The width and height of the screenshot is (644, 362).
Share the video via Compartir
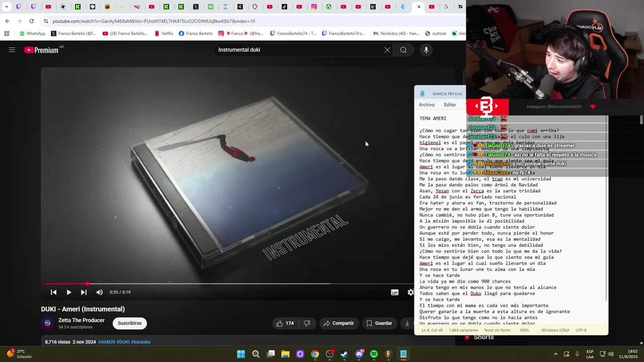point(339,323)
